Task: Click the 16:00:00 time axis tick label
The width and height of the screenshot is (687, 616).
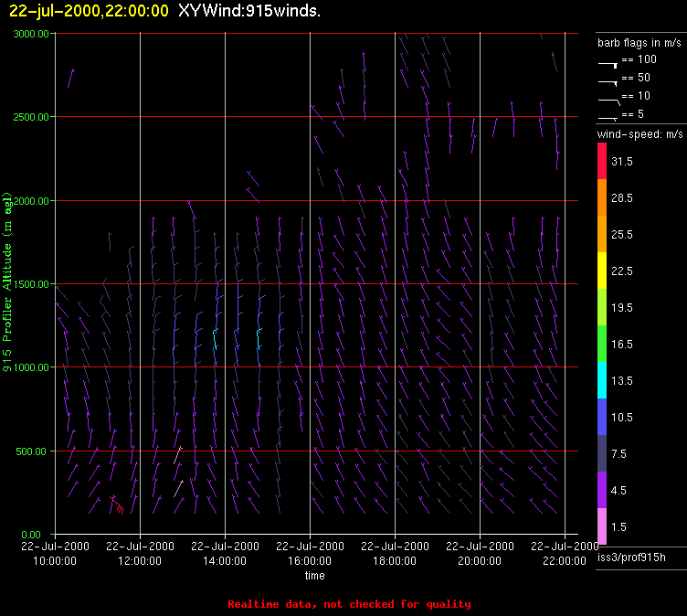Action: 310,561
